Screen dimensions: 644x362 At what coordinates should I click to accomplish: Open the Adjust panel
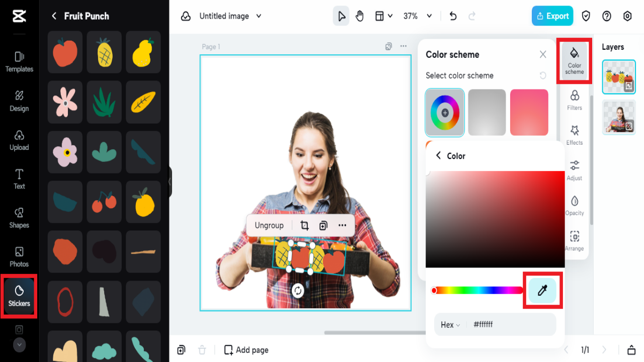point(574,169)
